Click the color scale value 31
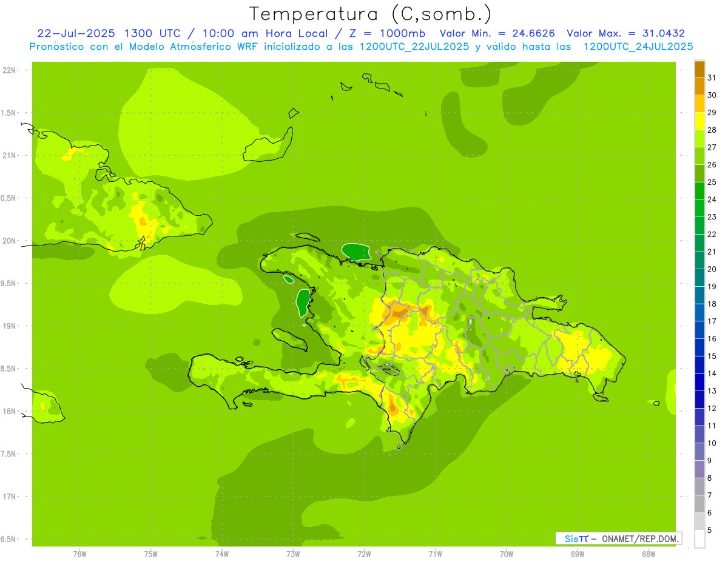The image size is (728, 562). coord(712,78)
